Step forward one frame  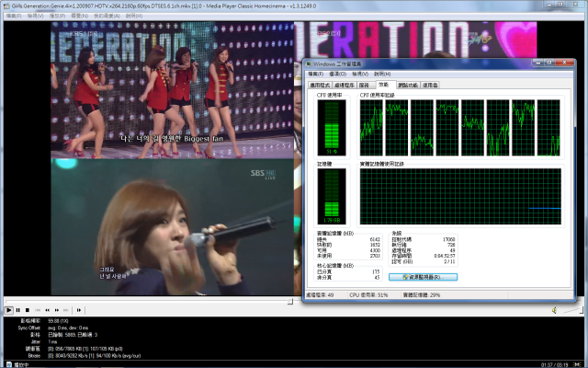click(x=79, y=310)
